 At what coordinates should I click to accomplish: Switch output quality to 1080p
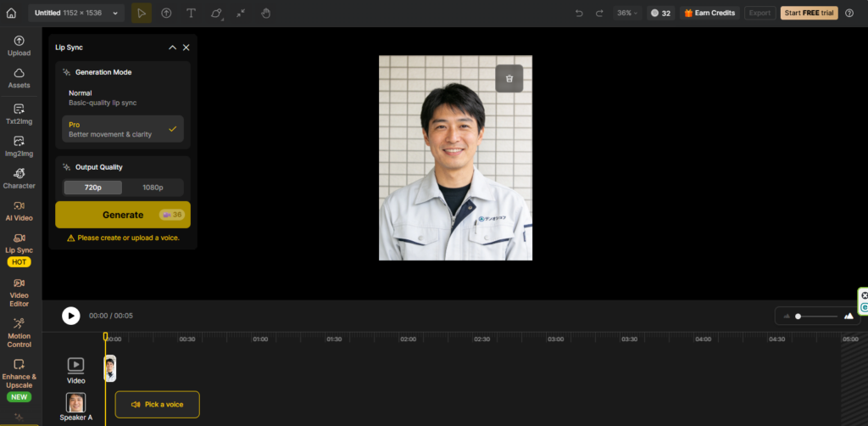(153, 188)
